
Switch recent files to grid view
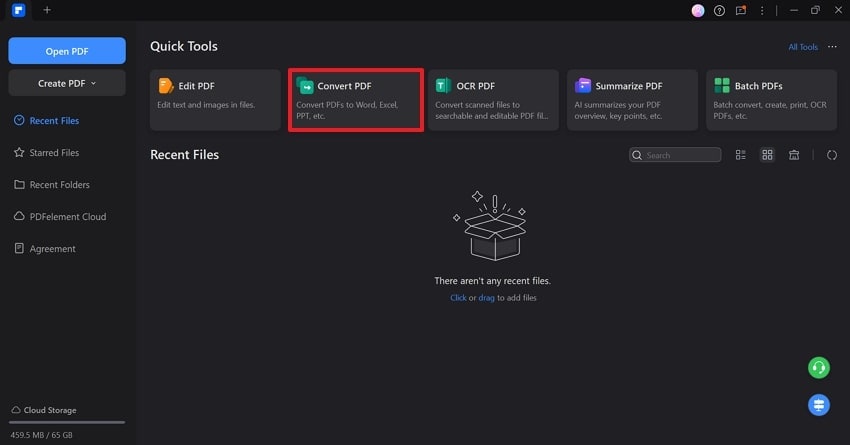767,155
